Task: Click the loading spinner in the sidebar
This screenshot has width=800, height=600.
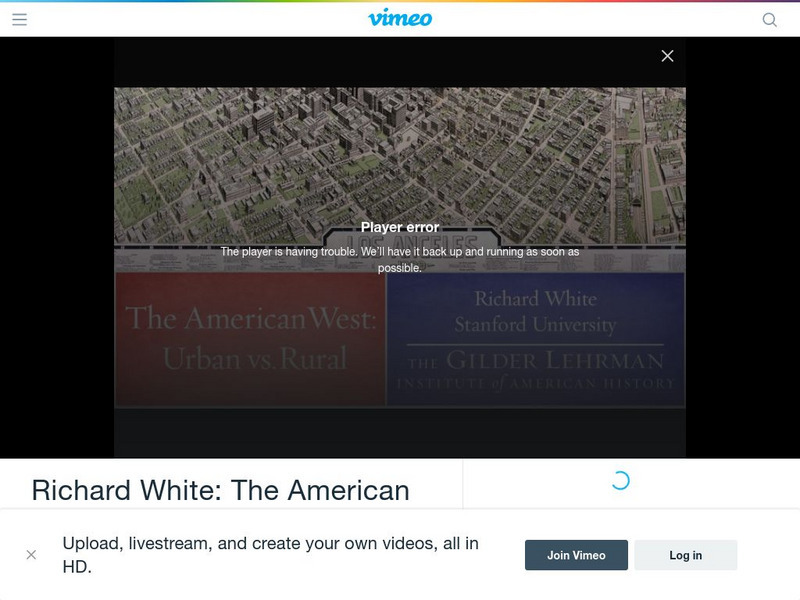Action: tap(620, 481)
